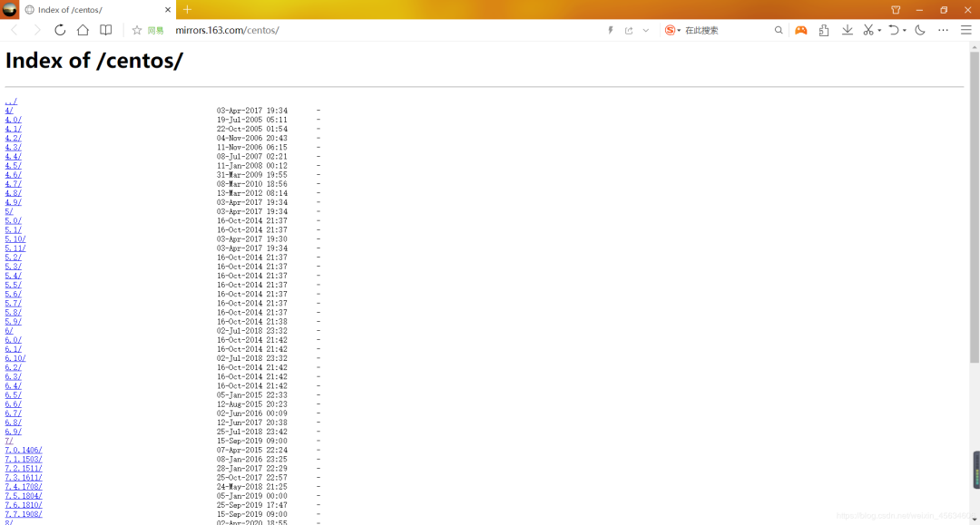Image resolution: width=980 pixels, height=525 pixels.
Task: Click the undo closed tab icon
Action: pyautogui.click(x=894, y=30)
